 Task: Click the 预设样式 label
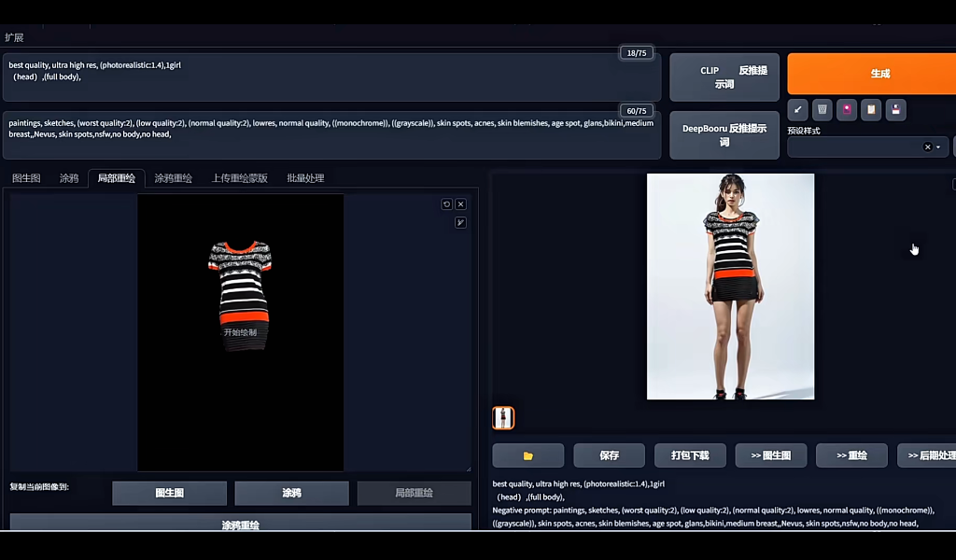click(804, 131)
